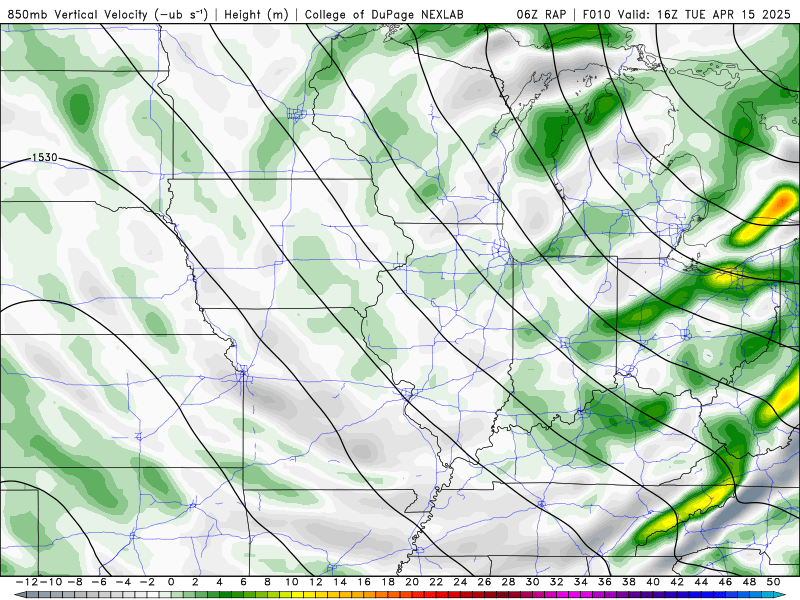Click the "06Z RAP" model run label

pyautogui.click(x=541, y=15)
